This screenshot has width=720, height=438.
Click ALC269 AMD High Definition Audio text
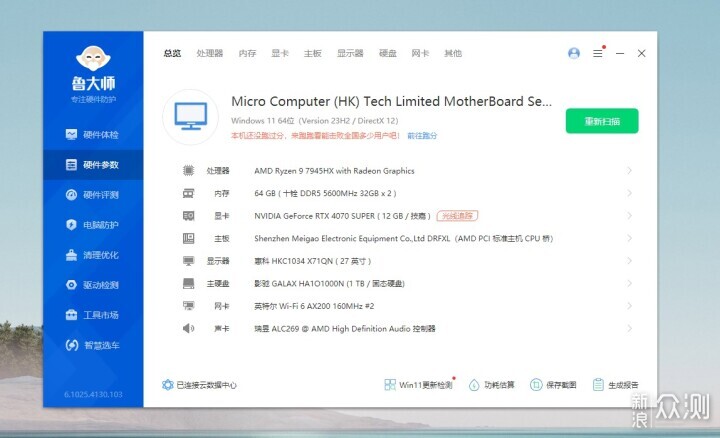coord(345,328)
